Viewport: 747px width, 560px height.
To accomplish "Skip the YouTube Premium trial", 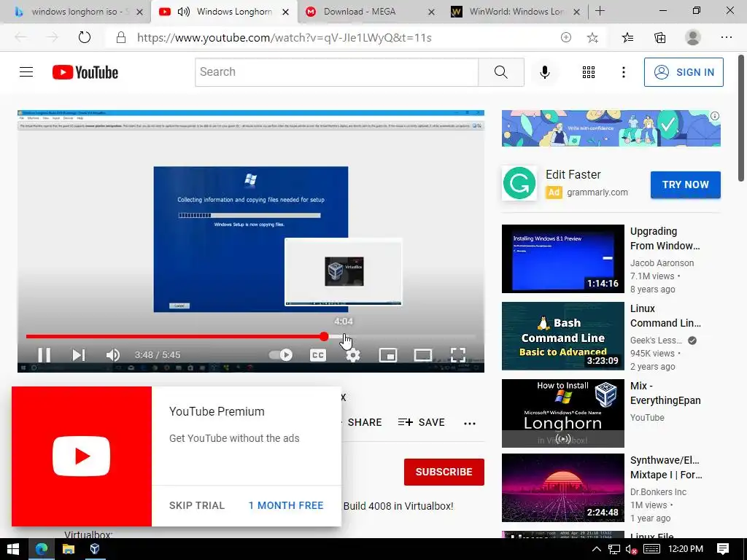I will (x=197, y=505).
